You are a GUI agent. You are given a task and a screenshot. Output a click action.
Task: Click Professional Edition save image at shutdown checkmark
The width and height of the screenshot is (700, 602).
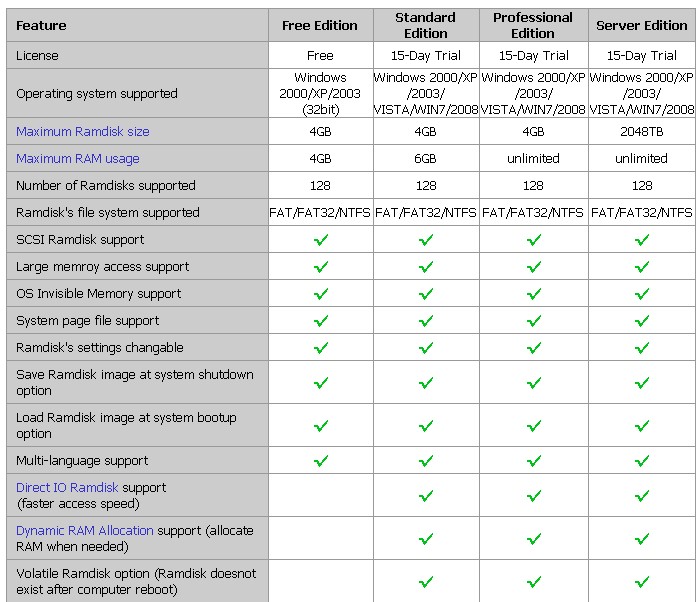point(534,383)
